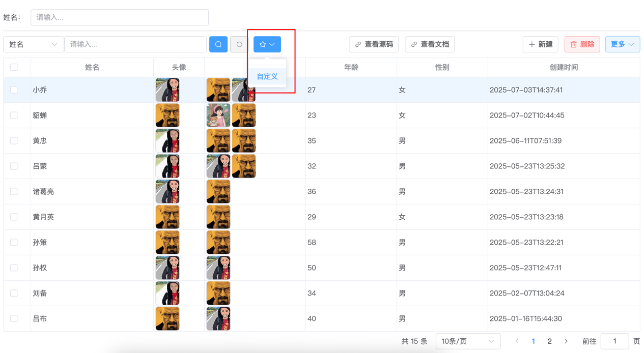Go to next page arrow
Viewport: 644px width, 353px height.
(566, 341)
